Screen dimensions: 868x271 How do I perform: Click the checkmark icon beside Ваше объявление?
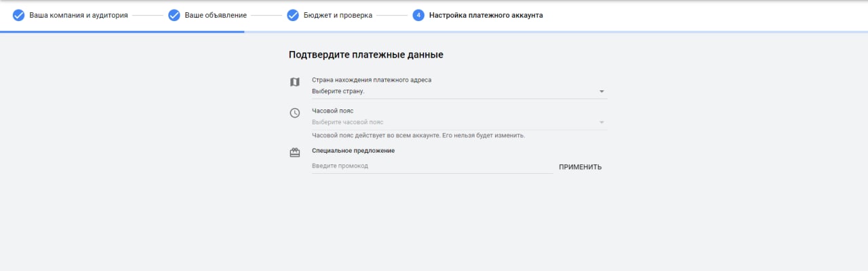point(174,15)
